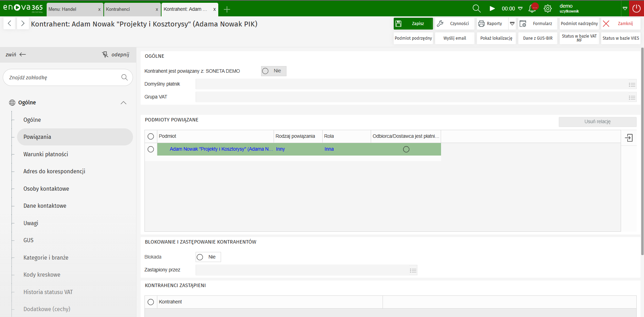Open settings via the gear icon
The image size is (644, 317).
pos(548,9)
